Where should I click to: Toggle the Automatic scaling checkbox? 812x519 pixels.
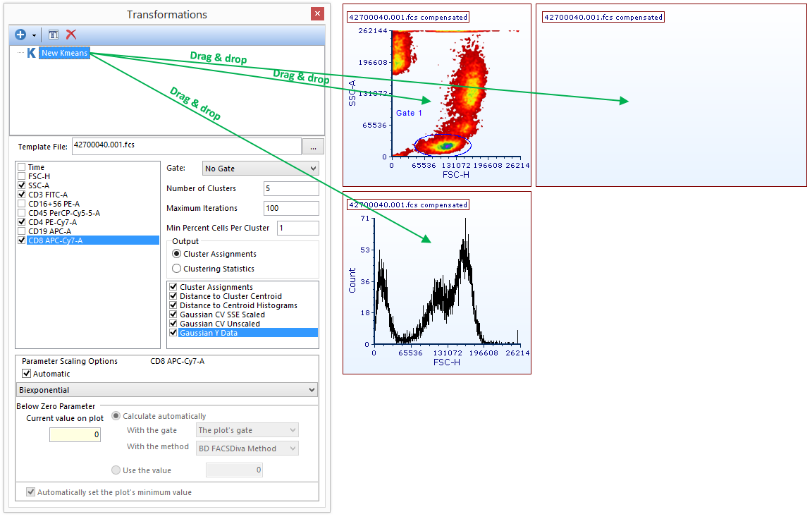click(27, 374)
